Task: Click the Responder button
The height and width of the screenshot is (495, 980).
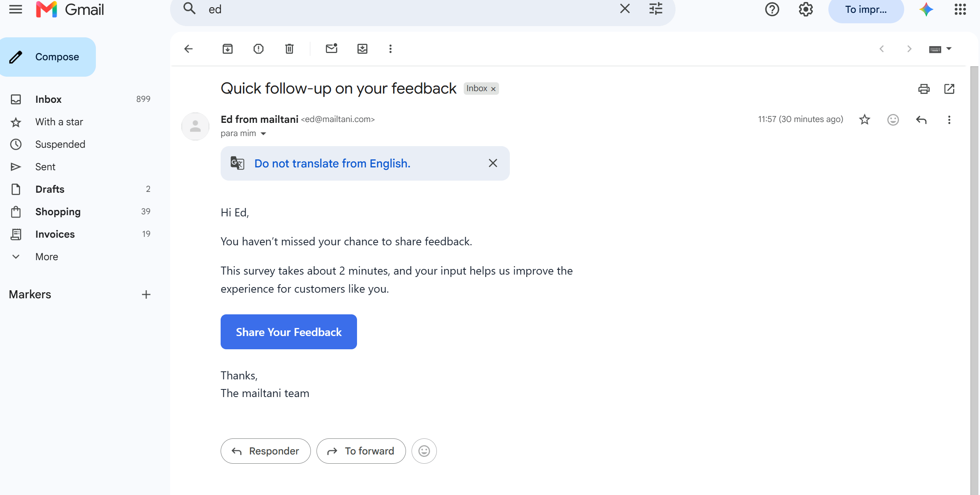Action: 266,451
